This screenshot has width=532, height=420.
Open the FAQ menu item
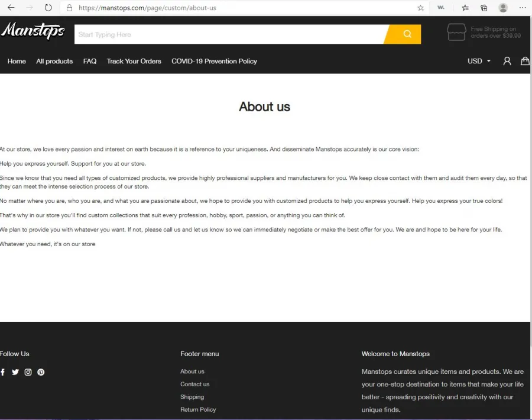pyautogui.click(x=90, y=61)
